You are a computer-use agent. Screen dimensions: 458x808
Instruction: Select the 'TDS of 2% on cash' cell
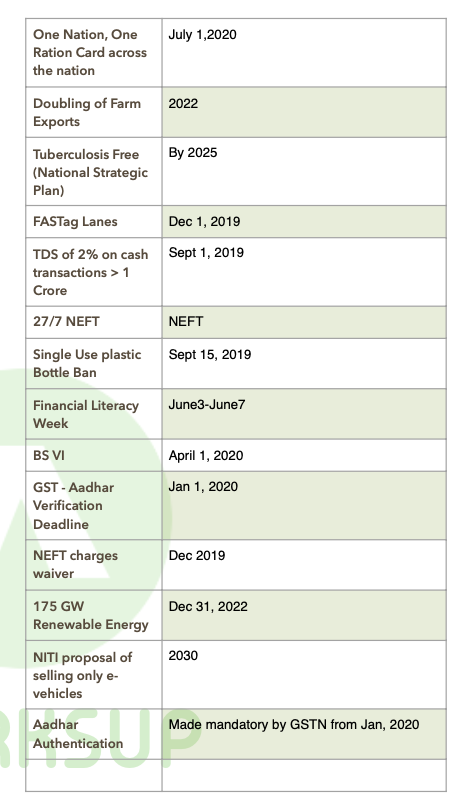coord(94,272)
